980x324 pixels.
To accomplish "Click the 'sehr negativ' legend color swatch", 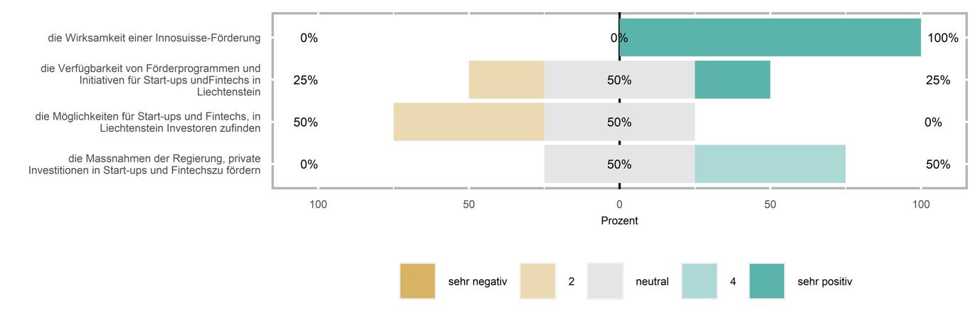I will click(417, 281).
